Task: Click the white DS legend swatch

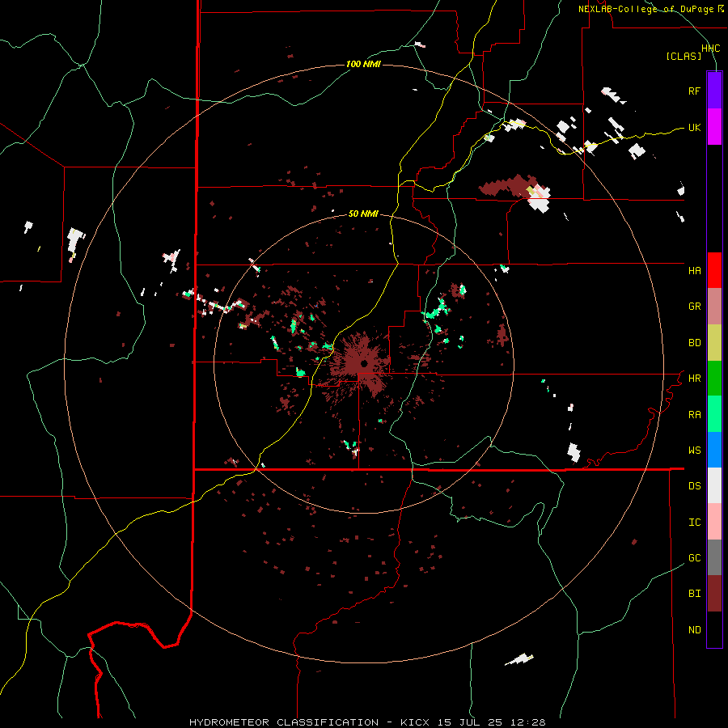Action: pyautogui.click(x=714, y=485)
